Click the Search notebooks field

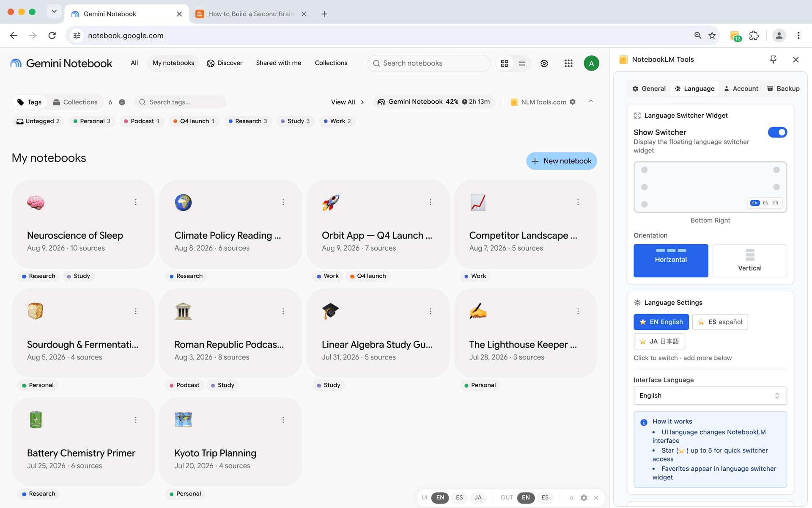coord(429,63)
